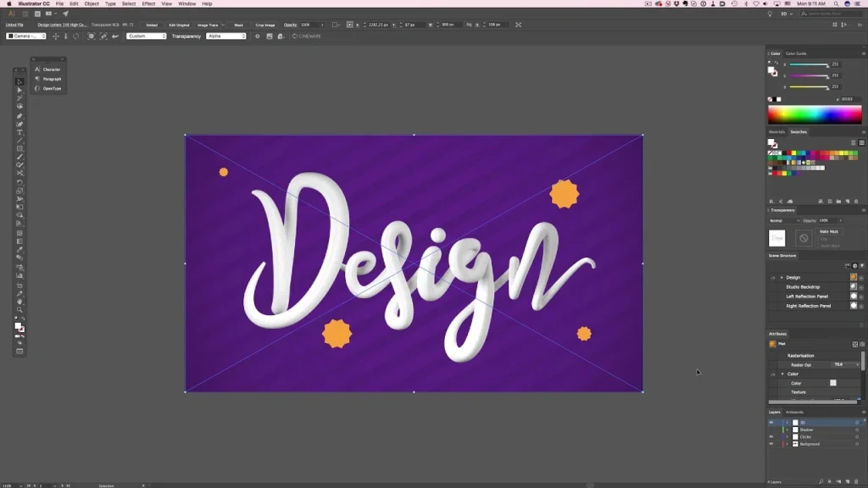Open the Custom preset dropdown
Screen dimensions: 868x488
point(146,36)
